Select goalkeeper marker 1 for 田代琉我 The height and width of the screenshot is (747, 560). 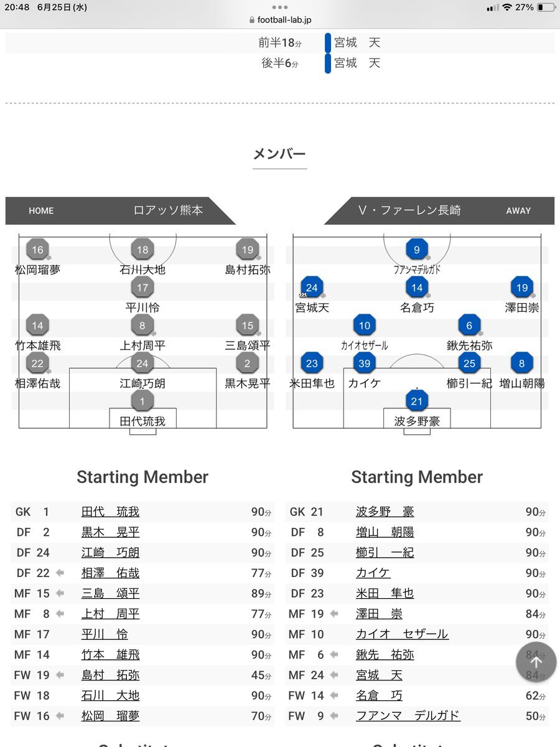[x=142, y=402]
